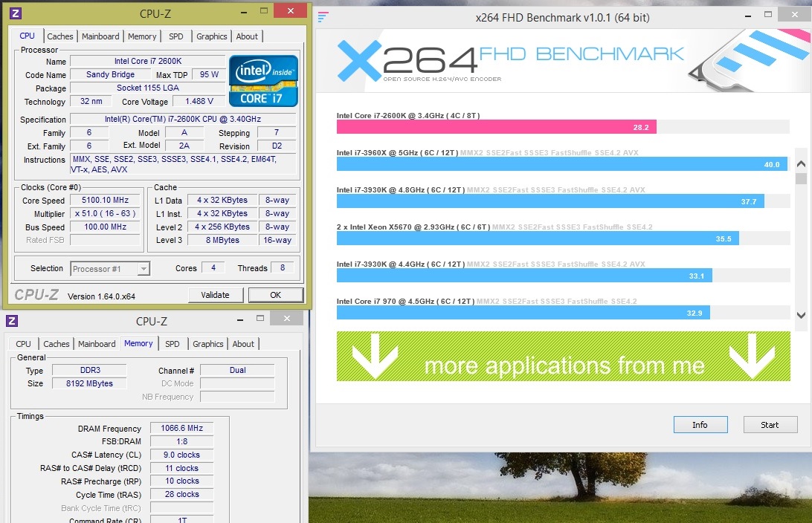This screenshot has width=812, height=523.
Task: Open Caches tab in top CPU-Z window
Action: click(x=60, y=36)
